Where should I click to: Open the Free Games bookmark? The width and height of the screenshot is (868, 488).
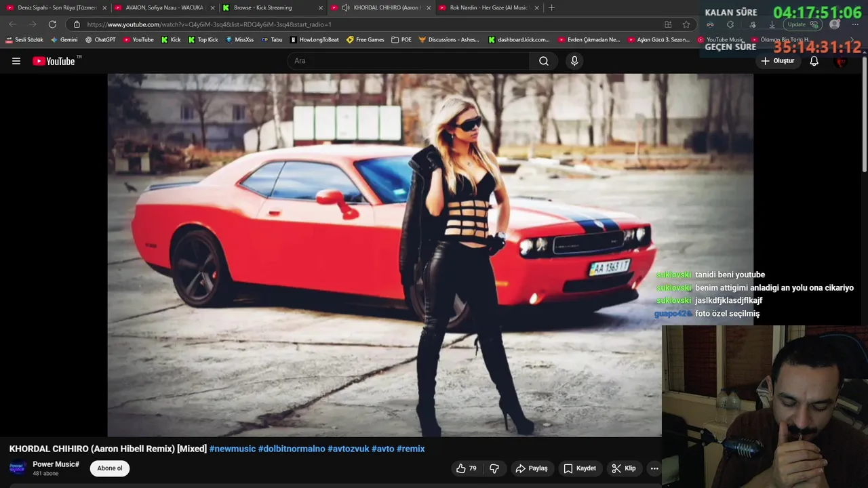point(365,40)
